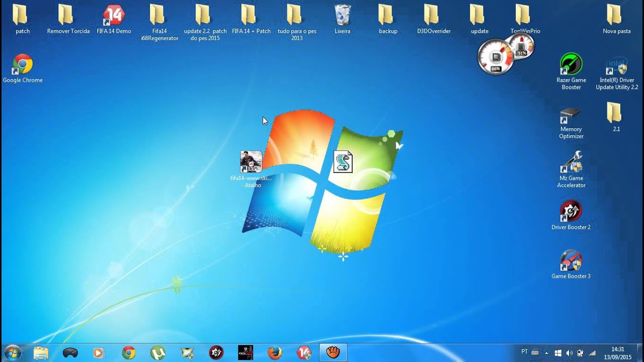Select the backup folder
The image size is (644, 362).
pyautogui.click(x=388, y=19)
